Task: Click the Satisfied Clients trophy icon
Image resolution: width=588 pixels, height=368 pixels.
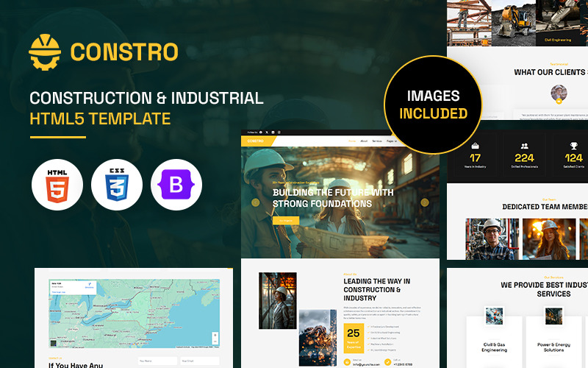Action: 573,146
